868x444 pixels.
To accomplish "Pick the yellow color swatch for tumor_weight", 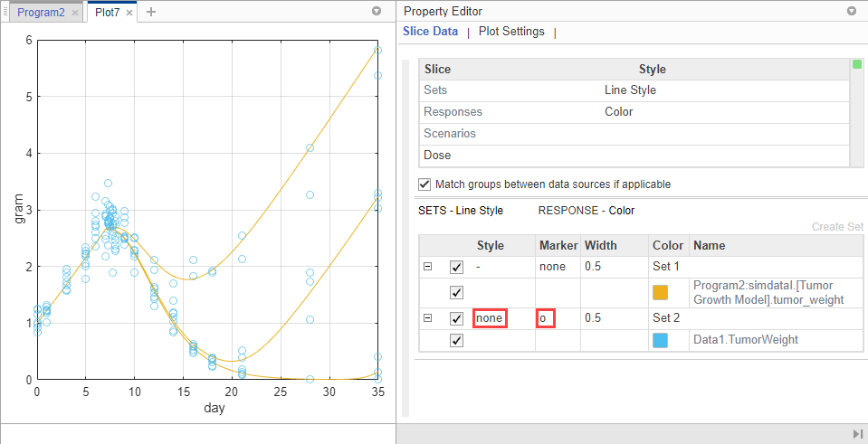I will pyautogui.click(x=660, y=292).
